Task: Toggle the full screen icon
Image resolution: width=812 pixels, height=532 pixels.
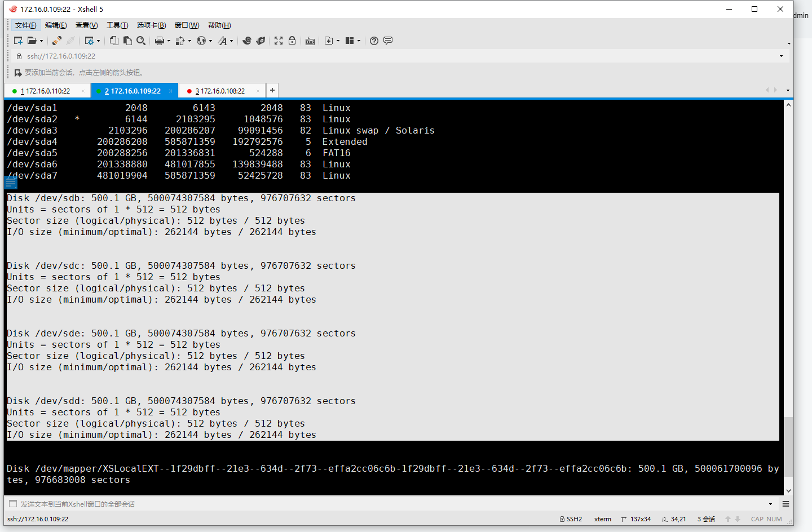Action: pyautogui.click(x=279, y=41)
